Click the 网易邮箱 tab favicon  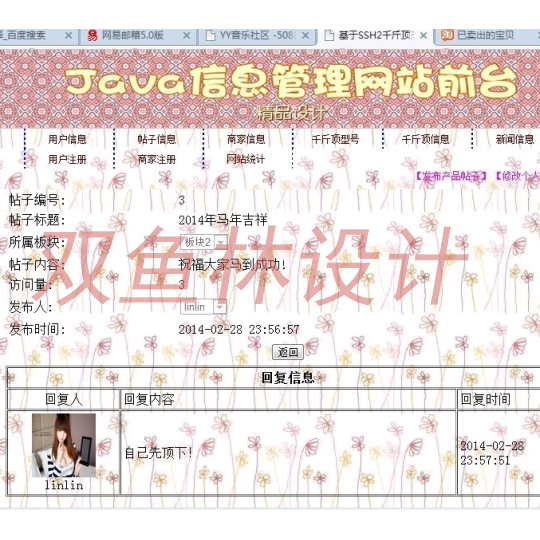point(92,35)
